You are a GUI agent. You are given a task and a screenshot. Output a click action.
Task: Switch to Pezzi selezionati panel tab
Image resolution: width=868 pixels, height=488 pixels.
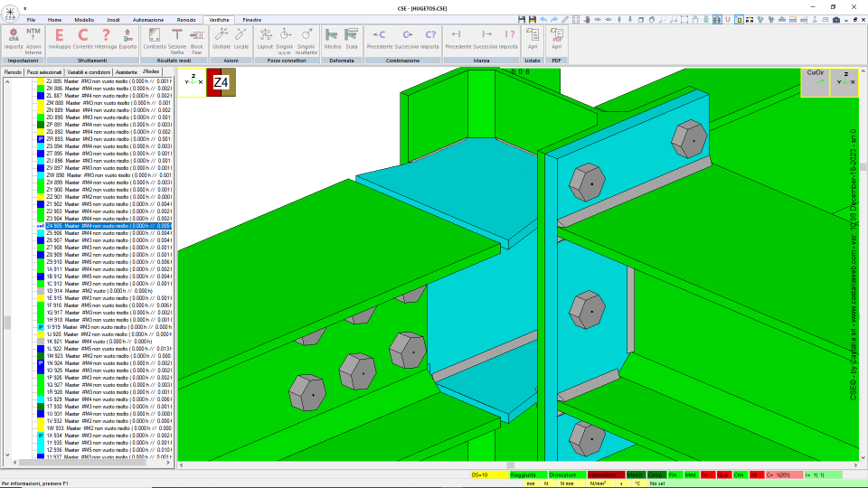(44, 72)
